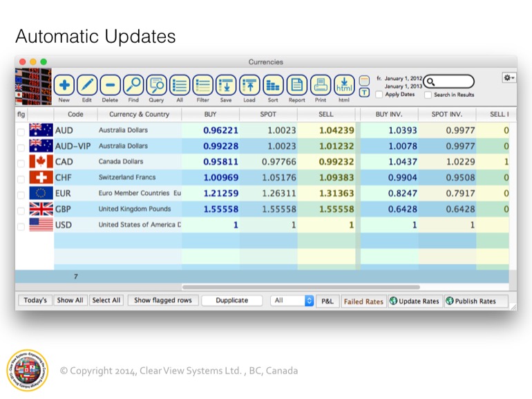
Task: Click the BUY INV. column header
Action: coord(389,114)
